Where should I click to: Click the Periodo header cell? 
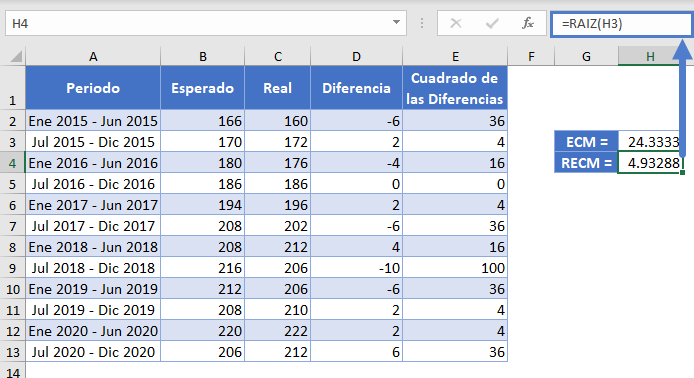(x=93, y=88)
